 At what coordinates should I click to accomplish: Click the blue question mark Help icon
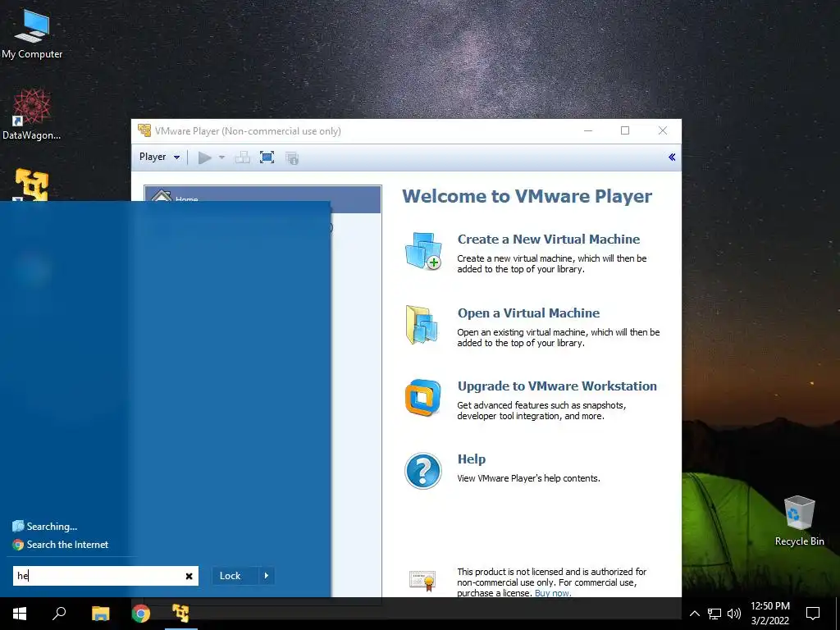tap(422, 471)
